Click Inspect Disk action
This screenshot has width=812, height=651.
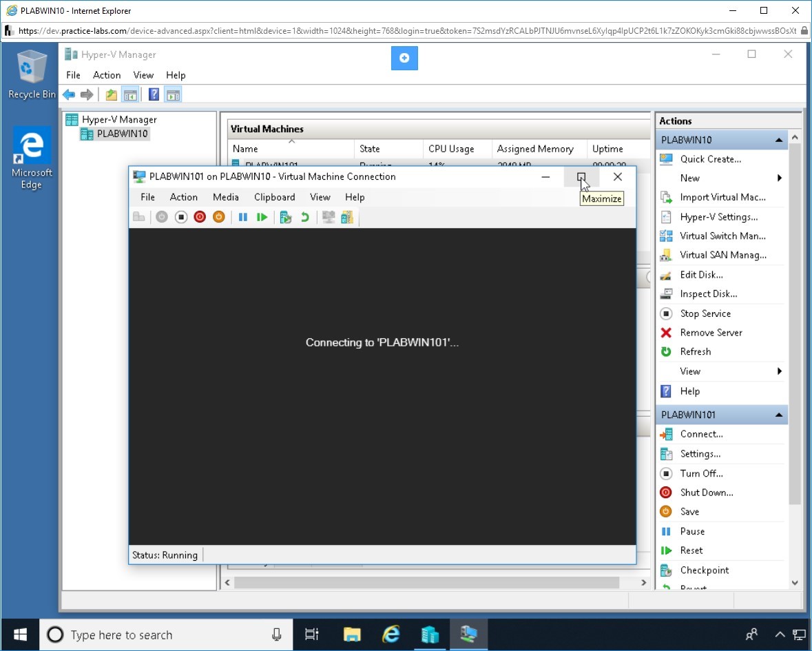[709, 294]
